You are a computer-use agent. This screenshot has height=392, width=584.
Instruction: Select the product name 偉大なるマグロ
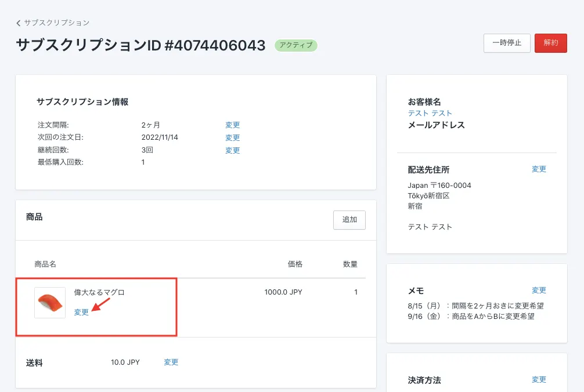tap(99, 292)
